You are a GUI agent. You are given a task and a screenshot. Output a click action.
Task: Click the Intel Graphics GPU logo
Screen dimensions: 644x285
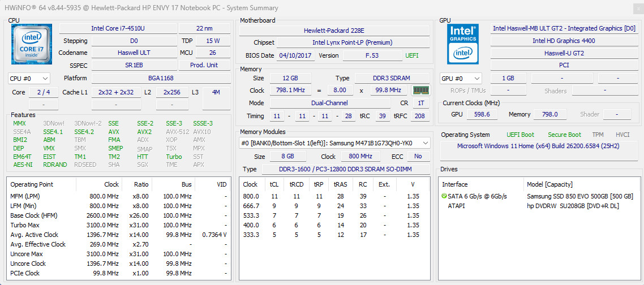point(464,44)
